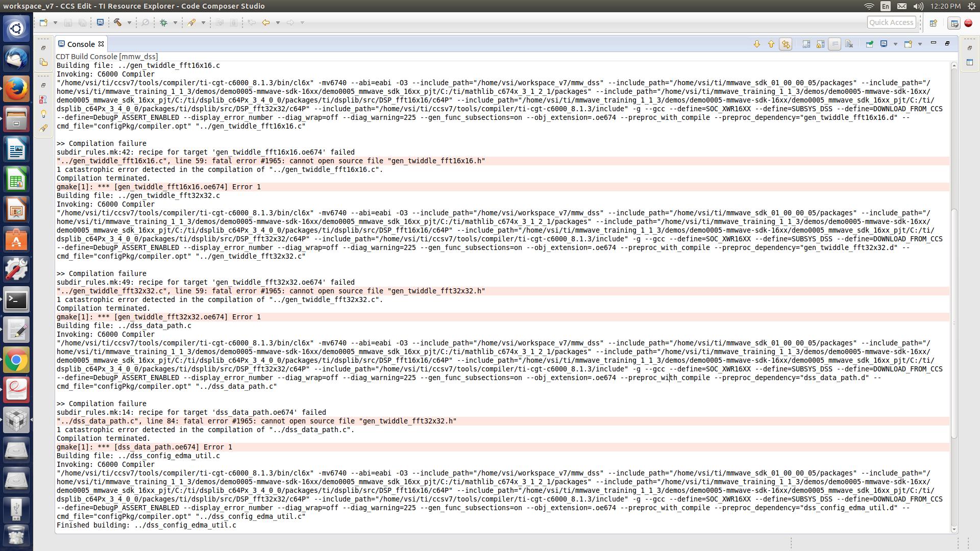
Task: Open the Debug dropdown arrow
Action: [x=175, y=22]
